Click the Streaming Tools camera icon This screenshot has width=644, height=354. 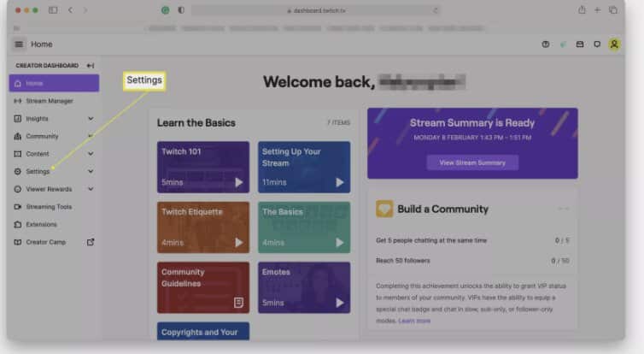coord(18,207)
